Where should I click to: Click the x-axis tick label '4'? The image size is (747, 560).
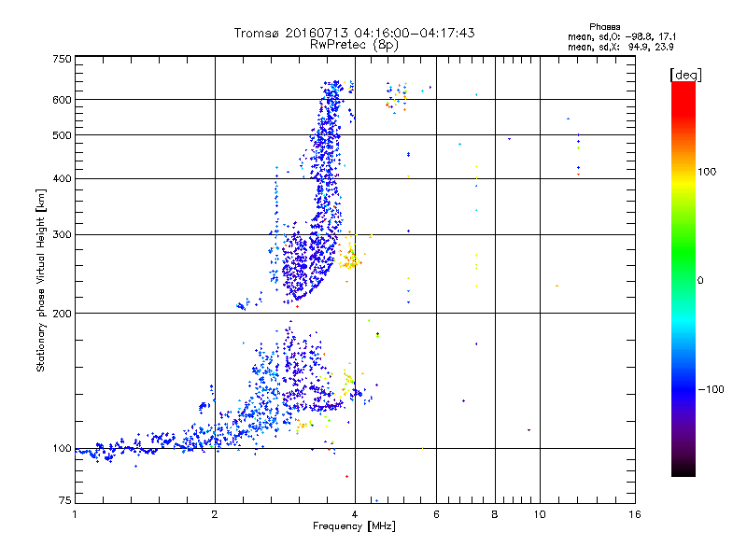point(355,514)
